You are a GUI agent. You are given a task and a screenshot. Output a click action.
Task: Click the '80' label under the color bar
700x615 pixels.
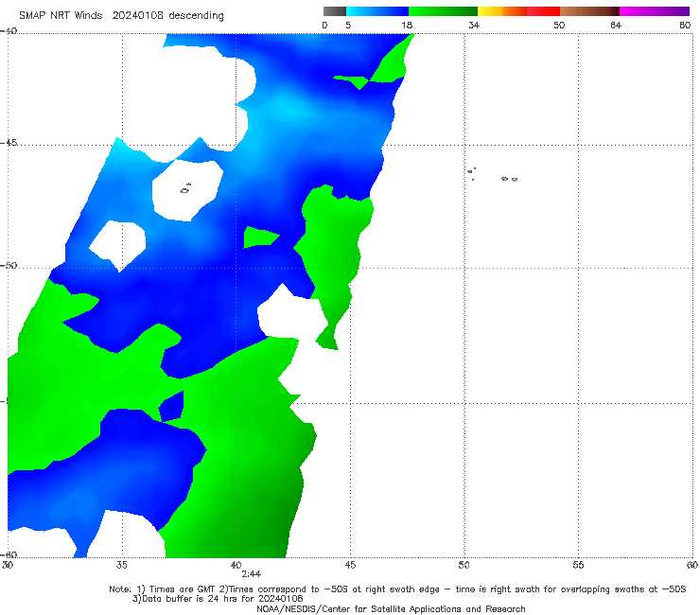685,25
